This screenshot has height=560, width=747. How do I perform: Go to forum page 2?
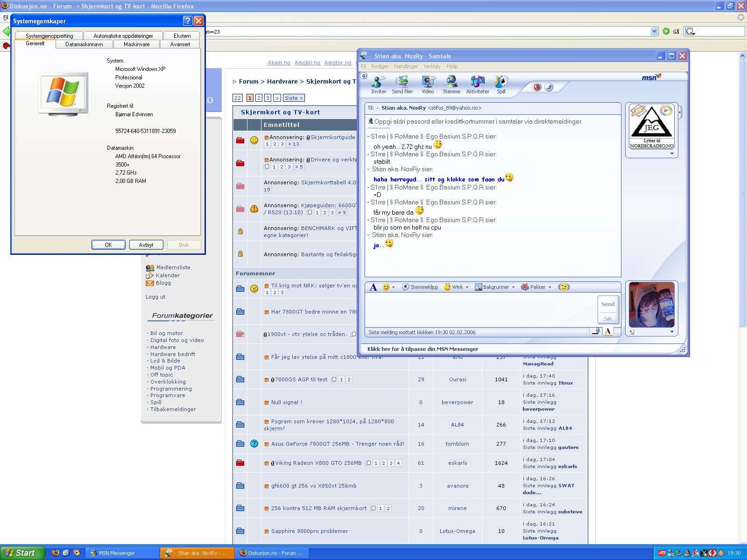pos(259,98)
